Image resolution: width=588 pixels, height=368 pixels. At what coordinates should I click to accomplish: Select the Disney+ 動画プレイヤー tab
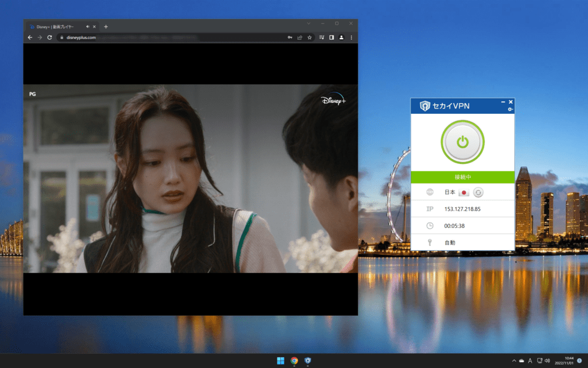62,26
